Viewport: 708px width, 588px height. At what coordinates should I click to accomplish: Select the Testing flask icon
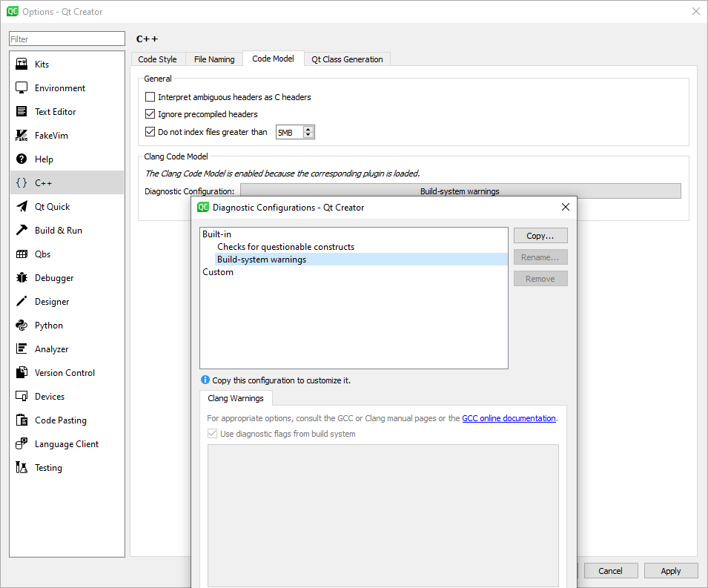(x=21, y=468)
